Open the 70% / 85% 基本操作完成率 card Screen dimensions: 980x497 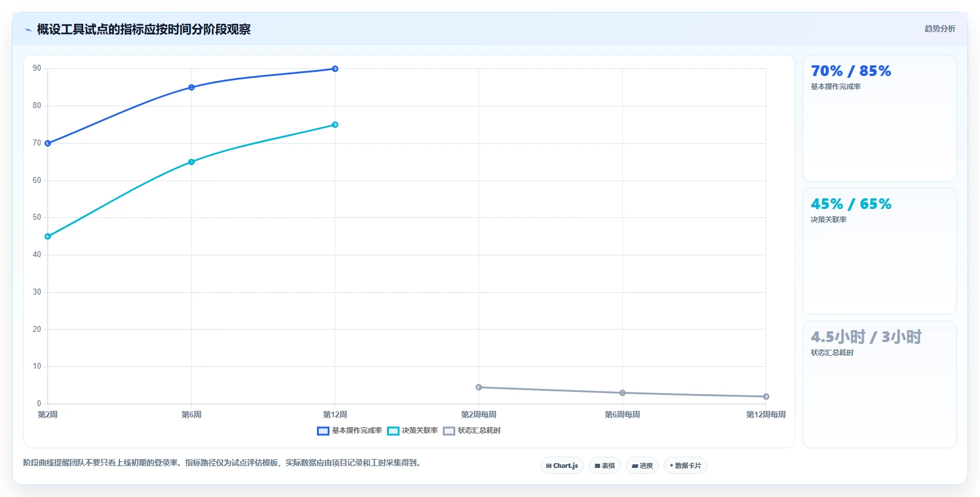880,118
